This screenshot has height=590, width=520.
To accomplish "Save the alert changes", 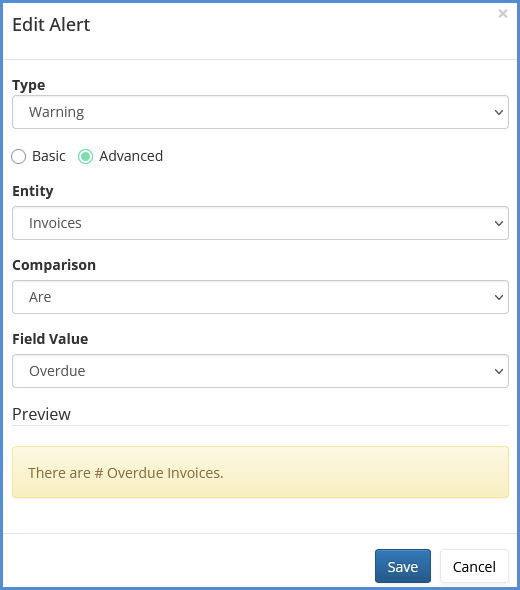I will (x=403, y=566).
